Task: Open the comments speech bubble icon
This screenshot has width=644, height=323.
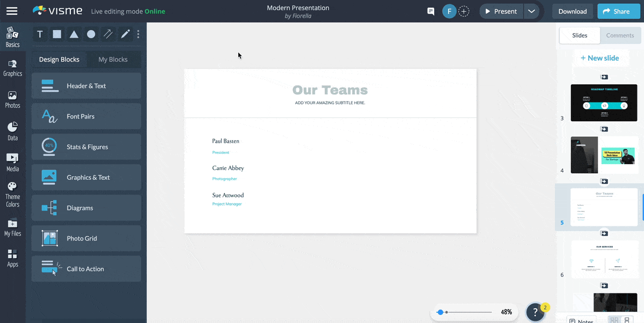Action: point(430,11)
